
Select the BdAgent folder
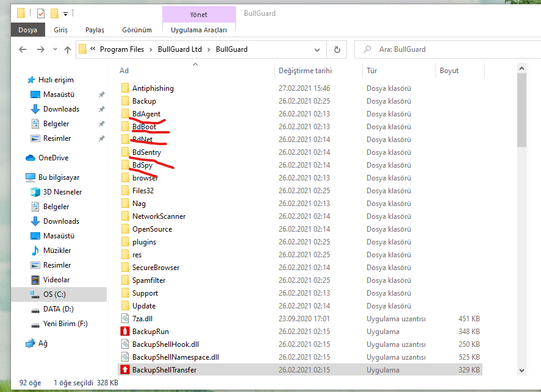pyautogui.click(x=146, y=114)
